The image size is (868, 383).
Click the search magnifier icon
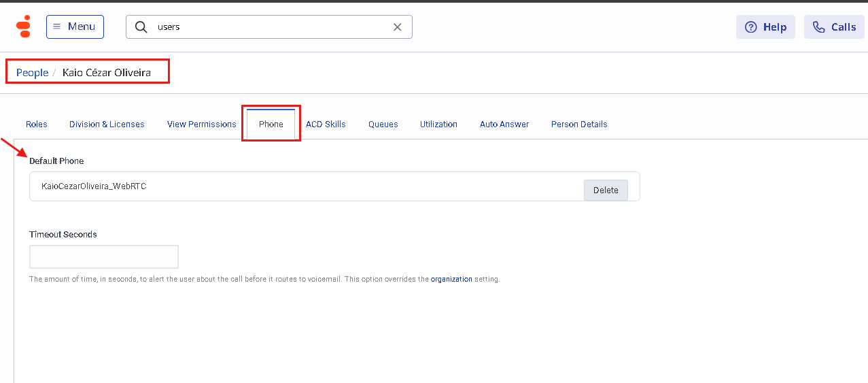tap(141, 27)
